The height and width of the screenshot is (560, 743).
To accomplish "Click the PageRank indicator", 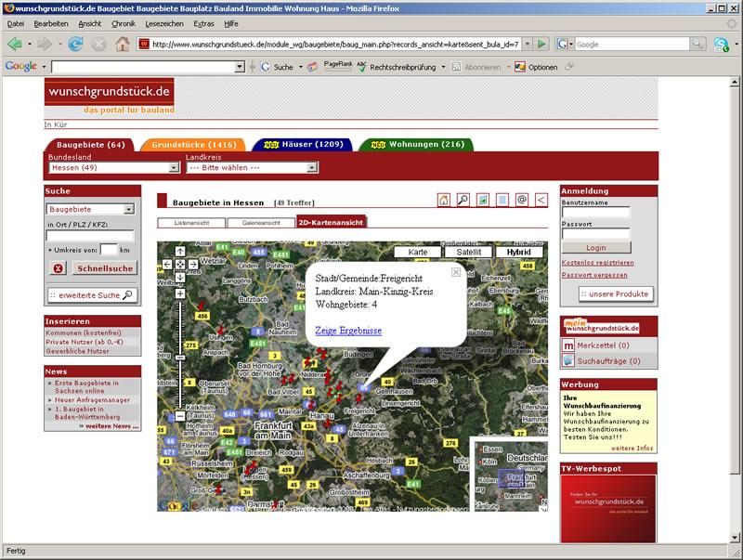I will point(338,66).
